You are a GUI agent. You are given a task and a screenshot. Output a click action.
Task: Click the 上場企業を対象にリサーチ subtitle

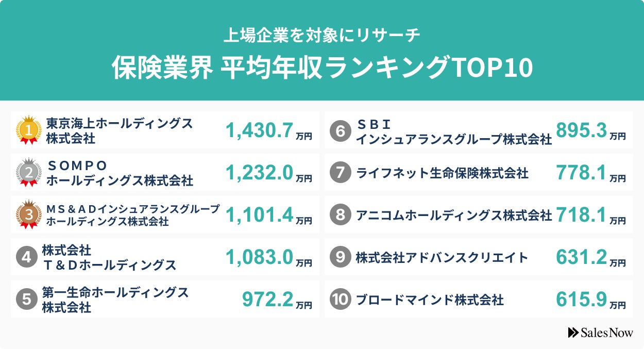click(322, 35)
